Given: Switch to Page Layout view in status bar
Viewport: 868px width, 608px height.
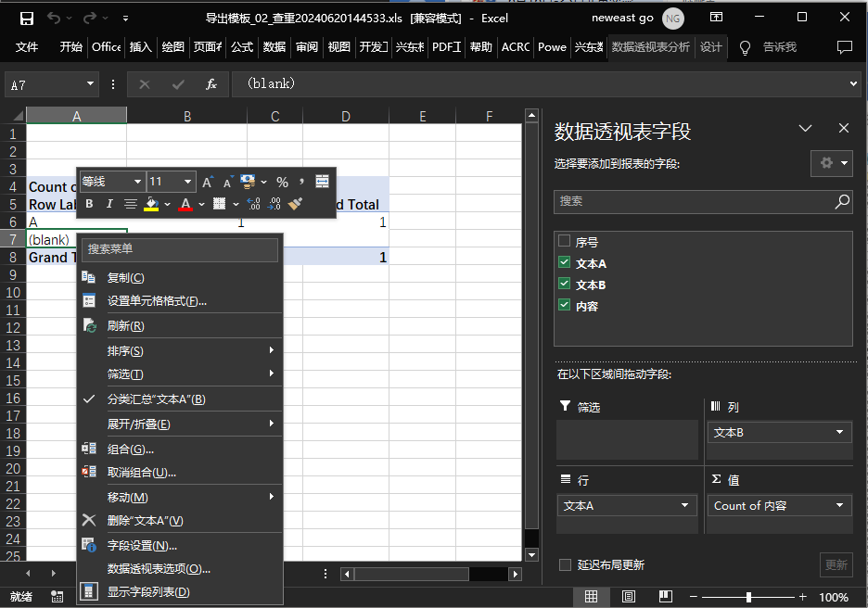Looking at the screenshot, I should pyautogui.click(x=628, y=597).
